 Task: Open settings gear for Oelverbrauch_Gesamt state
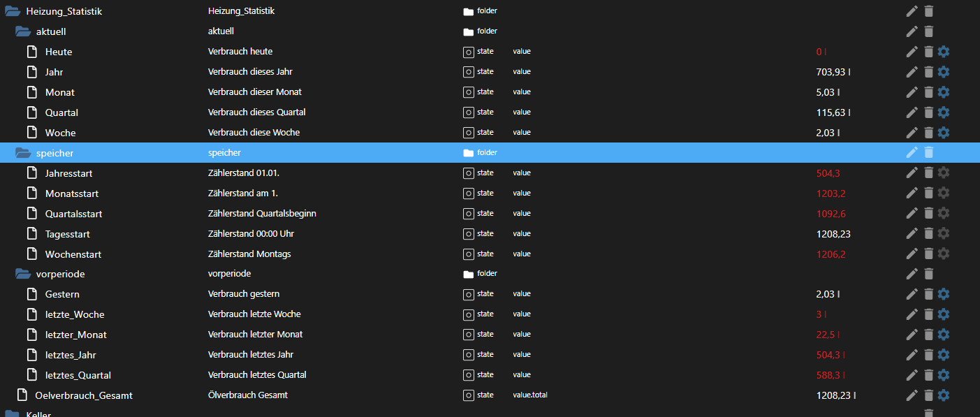(944, 396)
